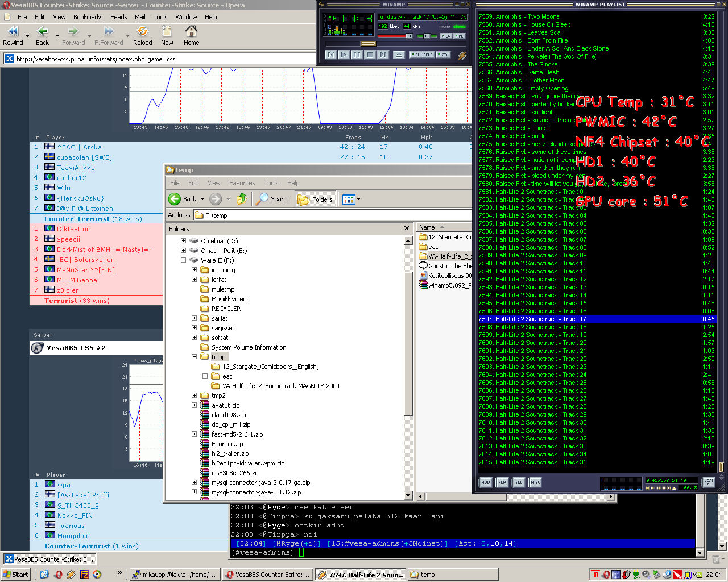Click REM button in Winamp playlist
Screen dimensions: 728x582
tap(502, 482)
